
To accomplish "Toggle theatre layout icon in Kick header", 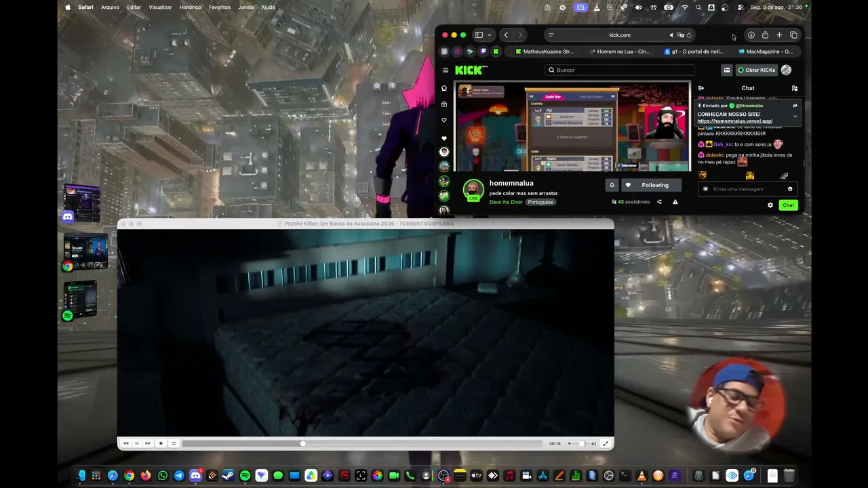I will (727, 70).
